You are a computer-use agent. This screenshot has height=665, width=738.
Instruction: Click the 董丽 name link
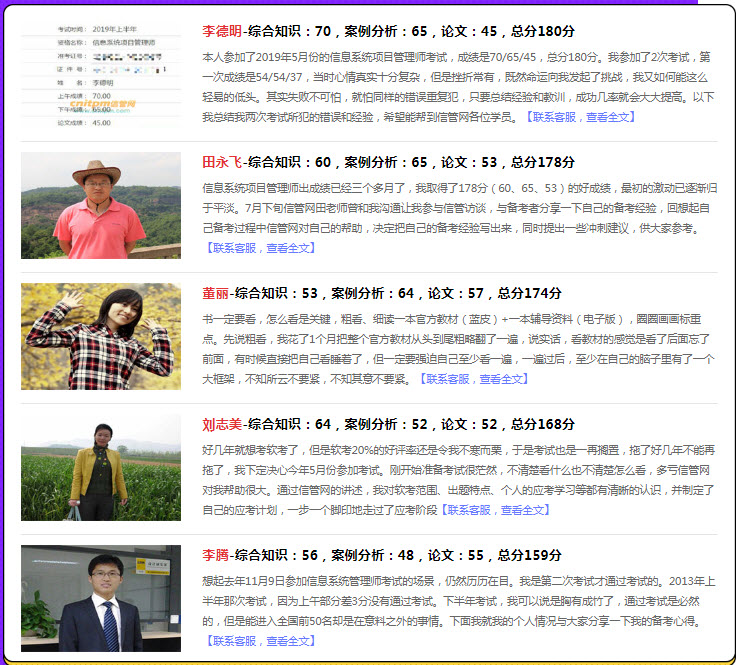[215, 293]
